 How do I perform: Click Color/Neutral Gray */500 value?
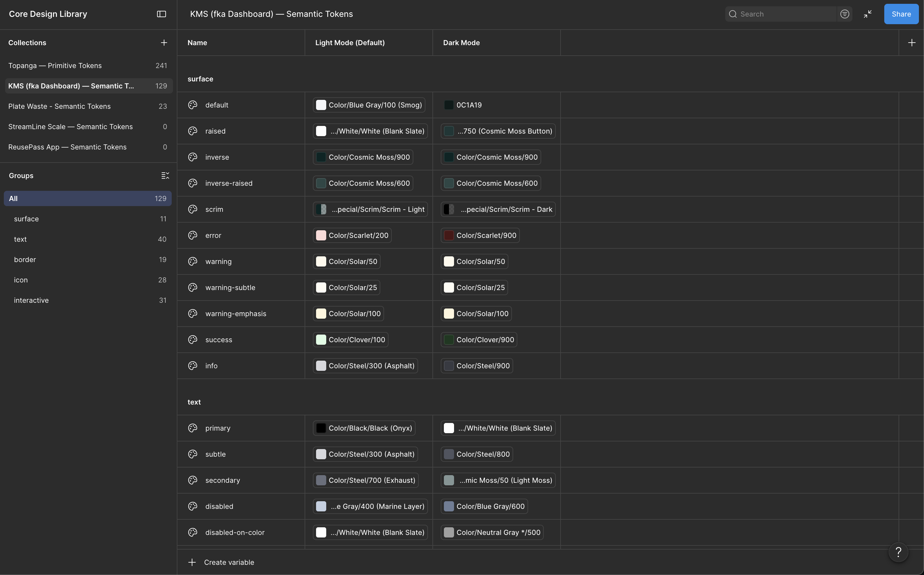[492, 532]
